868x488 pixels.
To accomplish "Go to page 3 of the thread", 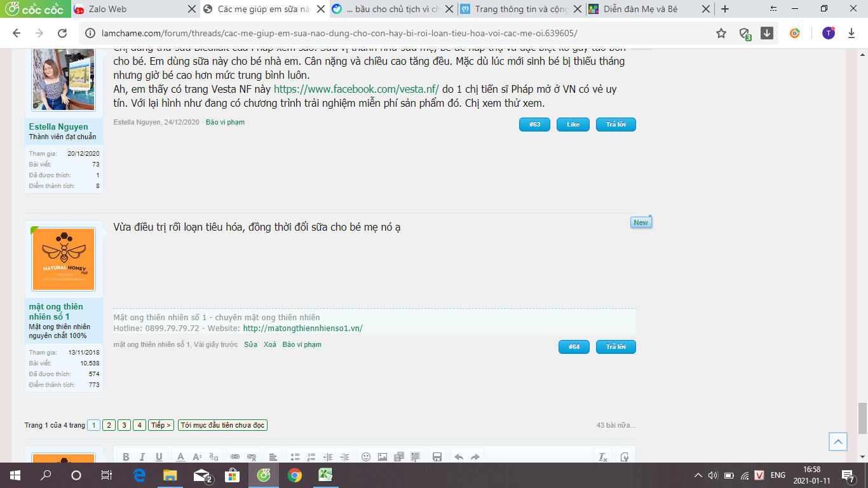I will click(124, 425).
